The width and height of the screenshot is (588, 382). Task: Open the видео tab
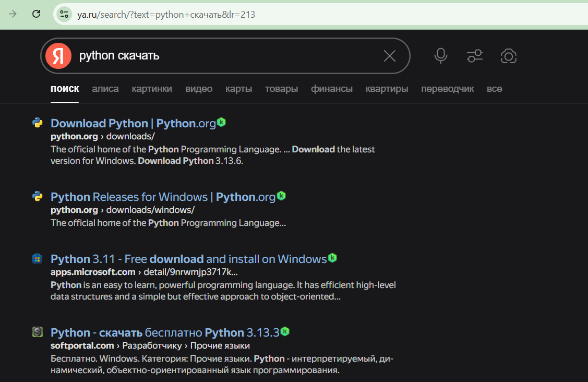click(x=199, y=89)
